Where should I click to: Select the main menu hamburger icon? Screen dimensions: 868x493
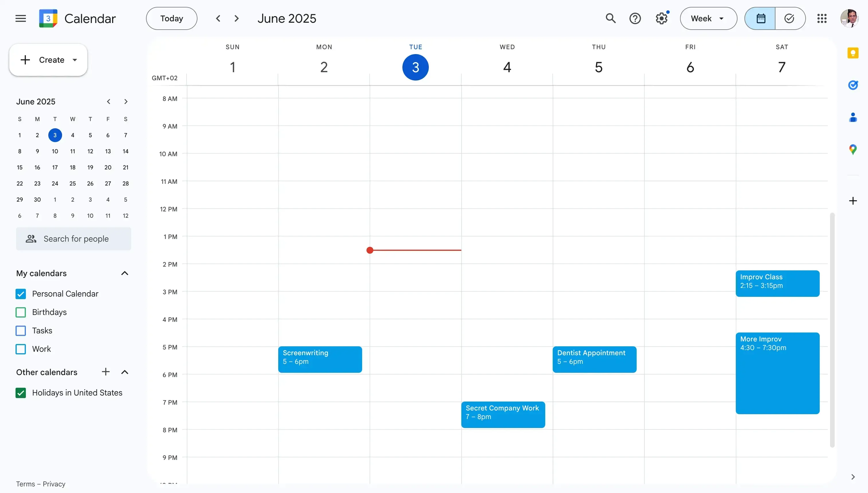20,18
